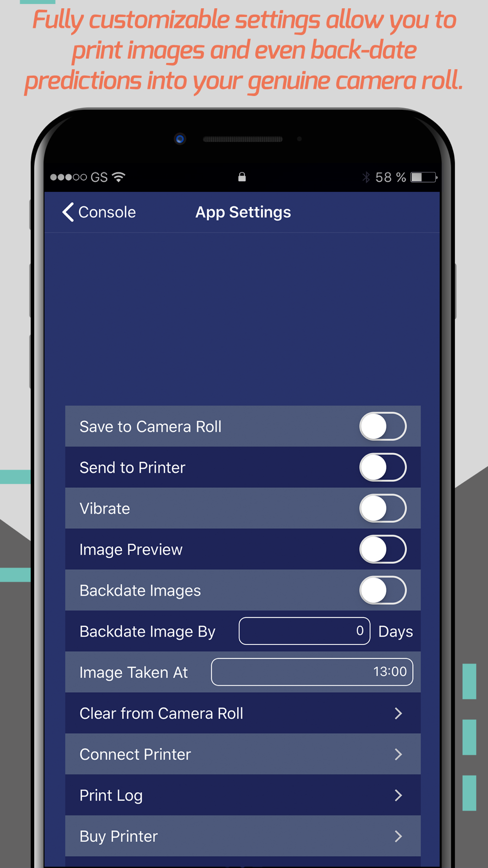Select the Print Log menu row
488x868 pixels.
point(243,795)
